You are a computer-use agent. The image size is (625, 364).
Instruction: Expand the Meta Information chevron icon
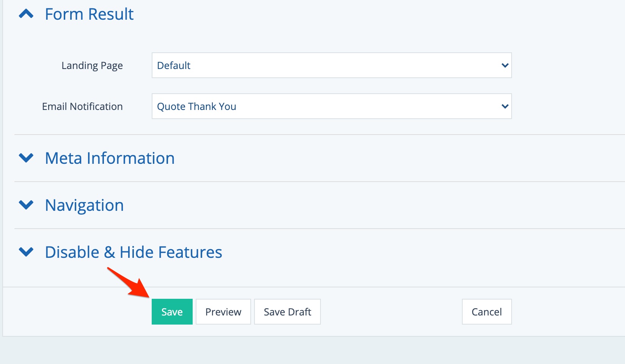point(26,158)
